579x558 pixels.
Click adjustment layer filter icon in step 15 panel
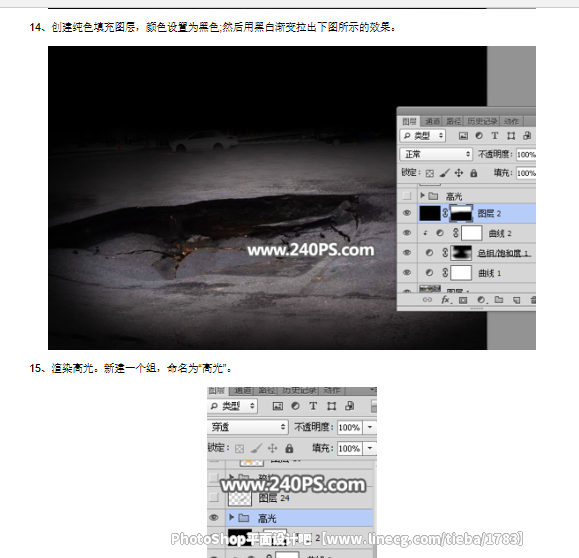click(x=295, y=406)
